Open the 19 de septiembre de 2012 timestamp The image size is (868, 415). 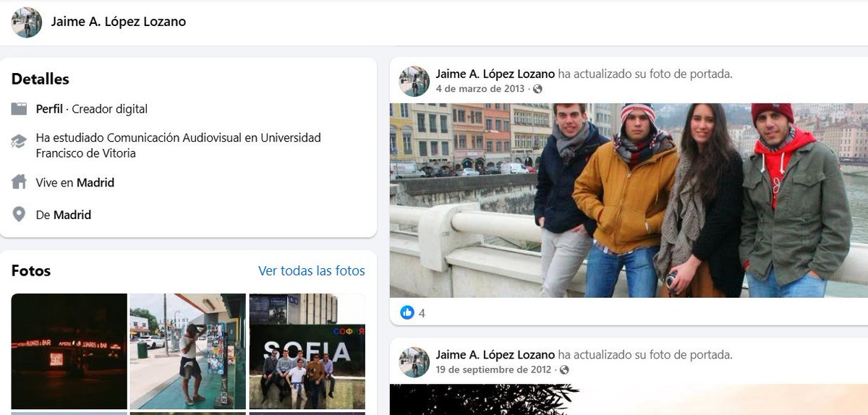coord(493,369)
